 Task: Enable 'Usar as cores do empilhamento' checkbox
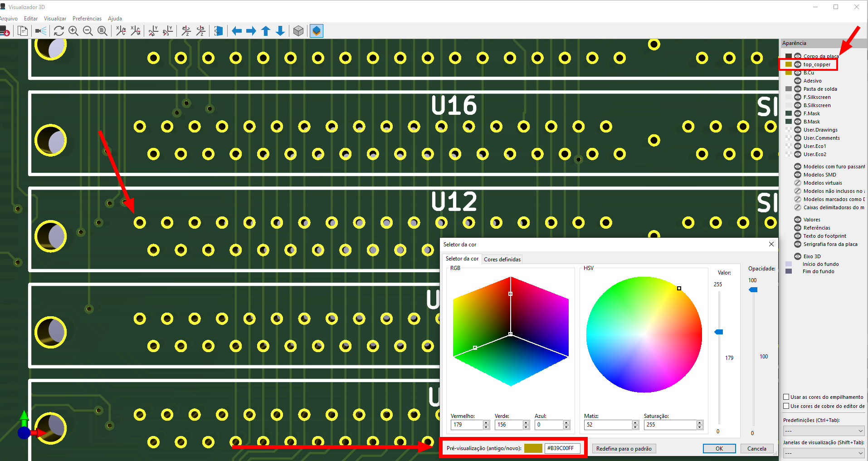pos(786,397)
